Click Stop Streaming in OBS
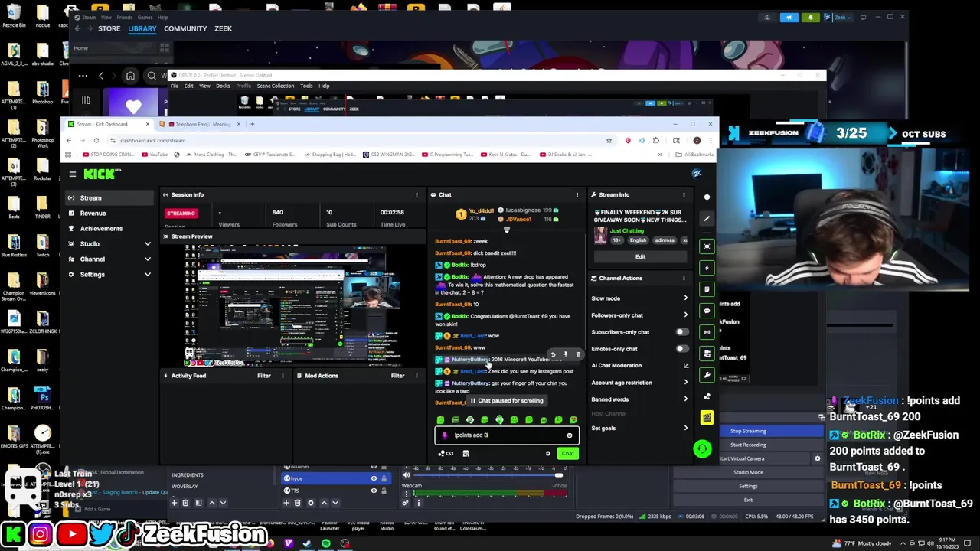The height and width of the screenshot is (551, 980). [x=748, y=431]
